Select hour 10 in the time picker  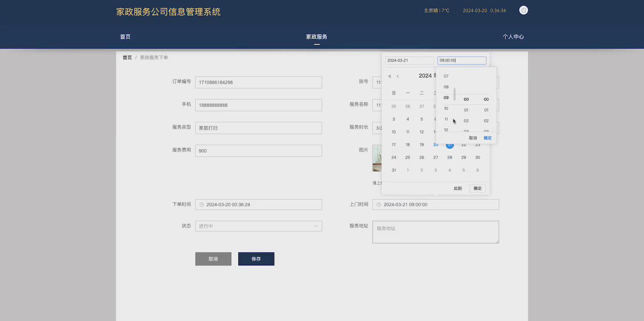coord(446,108)
